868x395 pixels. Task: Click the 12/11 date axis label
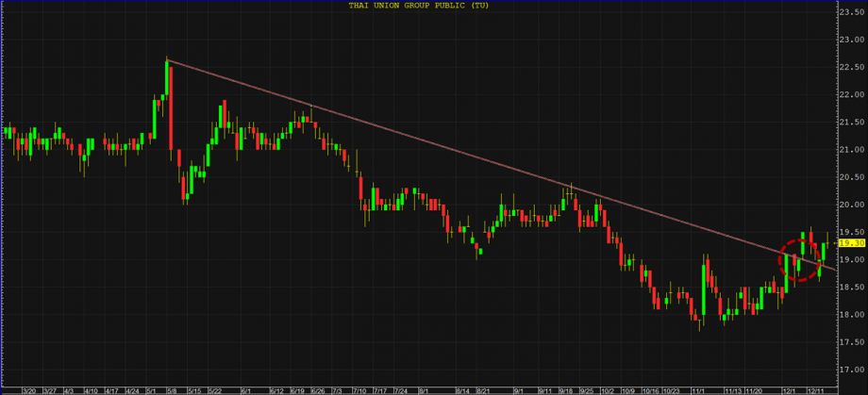(x=817, y=389)
